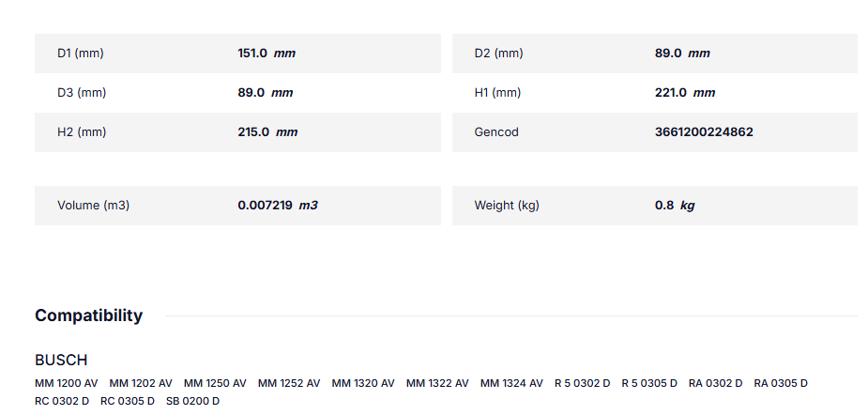868x415 pixels.
Task: Click the D1 value 151.0 mm
Action: pos(266,54)
